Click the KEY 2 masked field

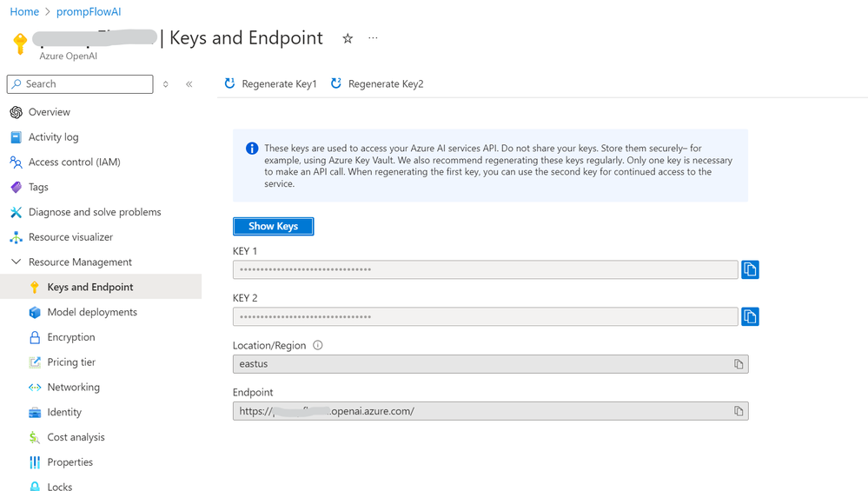(x=486, y=316)
